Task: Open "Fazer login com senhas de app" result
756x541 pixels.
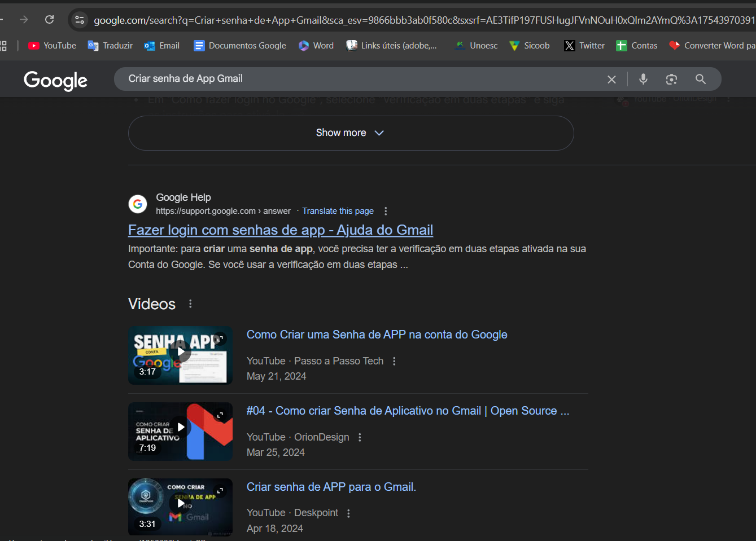Action: pos(280,230)
